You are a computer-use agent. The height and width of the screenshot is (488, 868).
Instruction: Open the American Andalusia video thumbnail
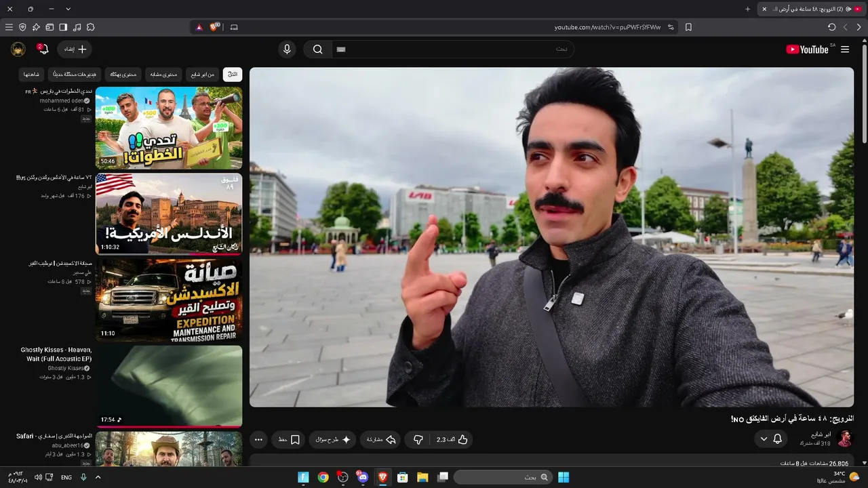[169, 213]
